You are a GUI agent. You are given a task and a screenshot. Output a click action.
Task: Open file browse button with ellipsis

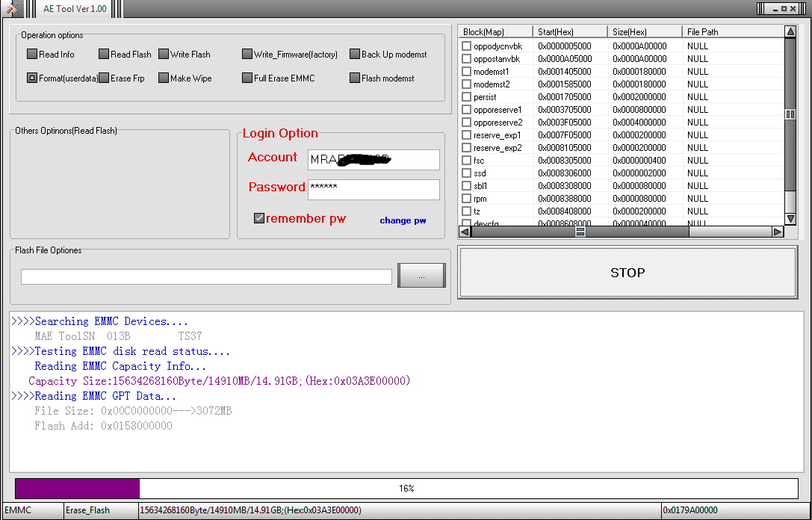(421, 275)
